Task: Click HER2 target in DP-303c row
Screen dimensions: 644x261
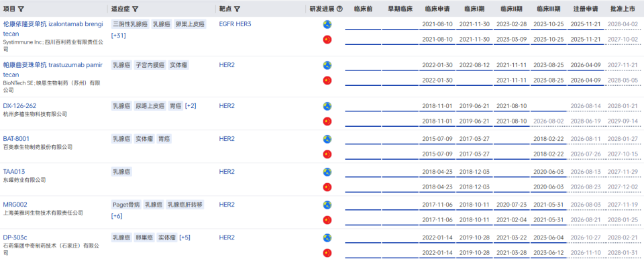Action: pyautogui.click(x=227, y=238)
